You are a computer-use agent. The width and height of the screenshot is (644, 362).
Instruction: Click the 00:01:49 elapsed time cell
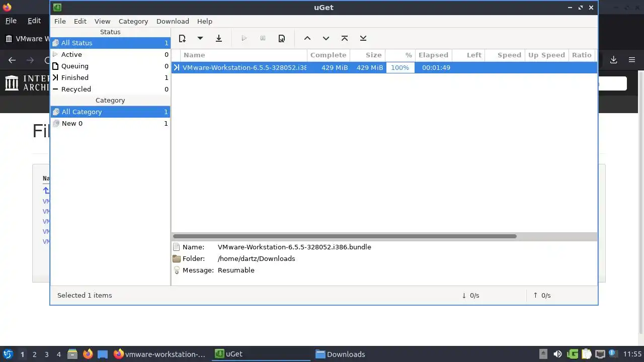pos(436,67)
